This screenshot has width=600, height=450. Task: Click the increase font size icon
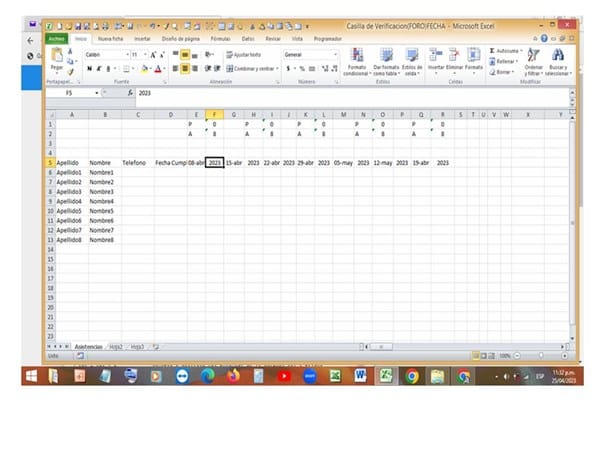pos(153,55)
